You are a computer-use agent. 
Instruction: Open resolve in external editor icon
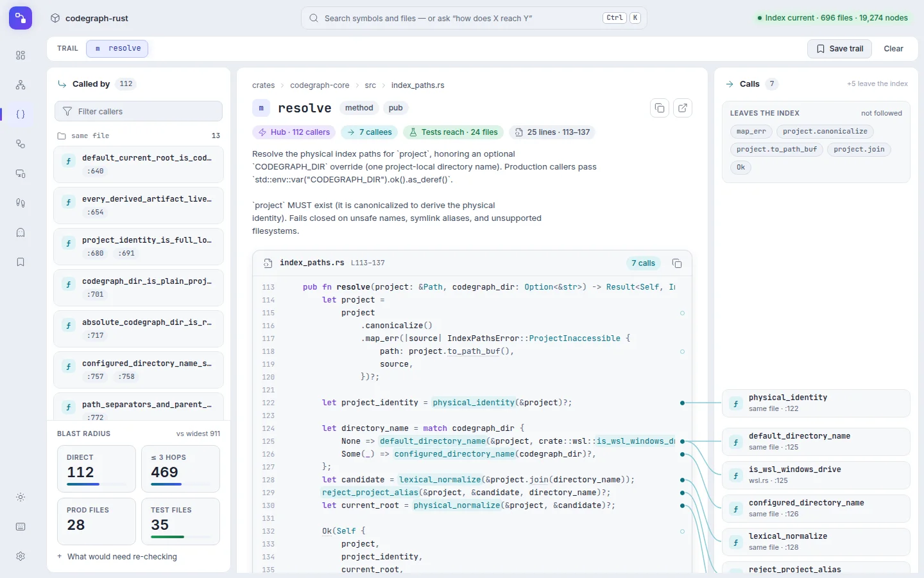click(683, 108)
